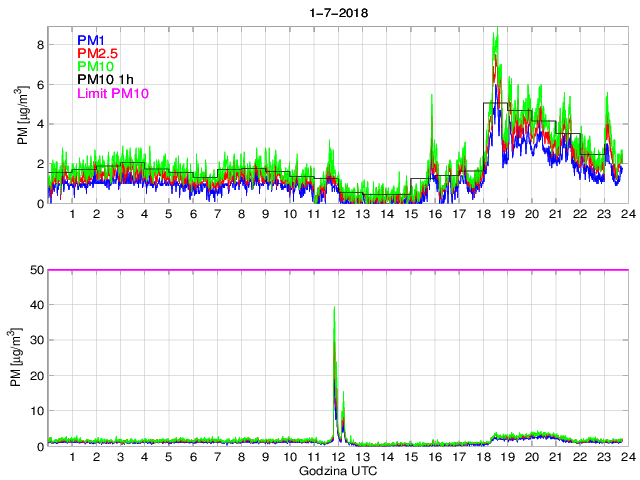This screenshot has height=480, width=640.
Task: Click the tall spike peak in lower plot
Action: 334,308
